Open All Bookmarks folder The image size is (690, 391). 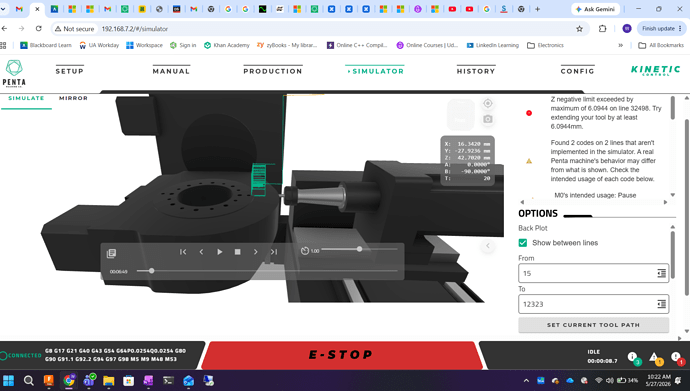[661, 45]
